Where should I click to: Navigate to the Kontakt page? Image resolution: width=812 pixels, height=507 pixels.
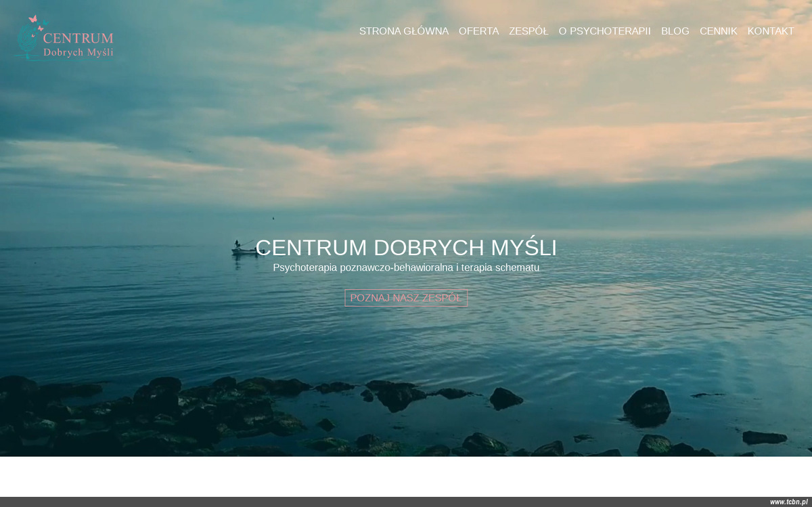[771, 31]
